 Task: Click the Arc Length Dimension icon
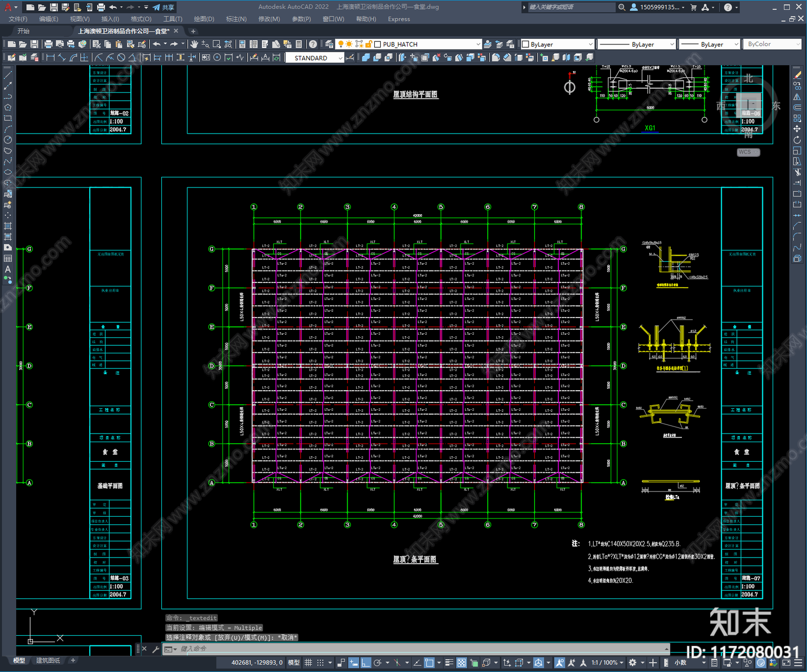[x=74, y=57]
